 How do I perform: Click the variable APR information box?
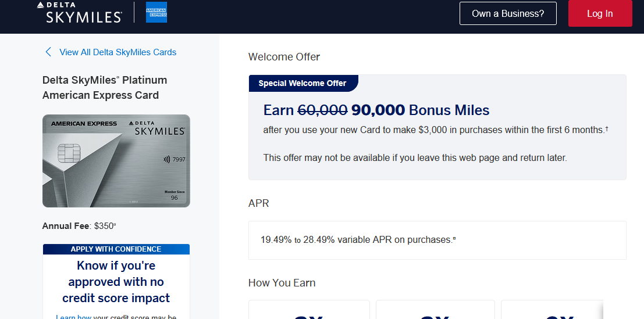point(437,240)
